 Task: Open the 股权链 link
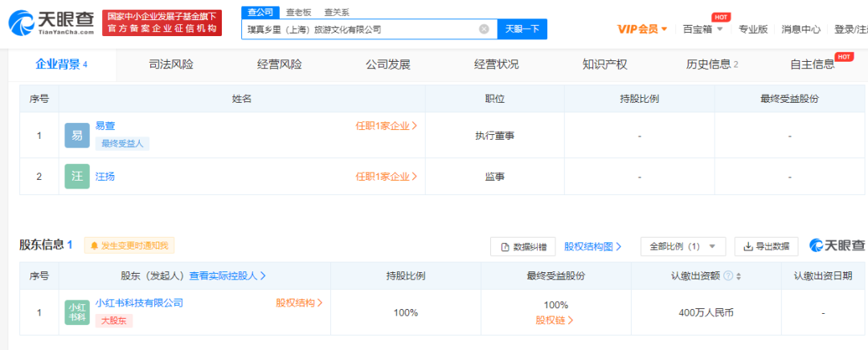(x=555, y=320)
